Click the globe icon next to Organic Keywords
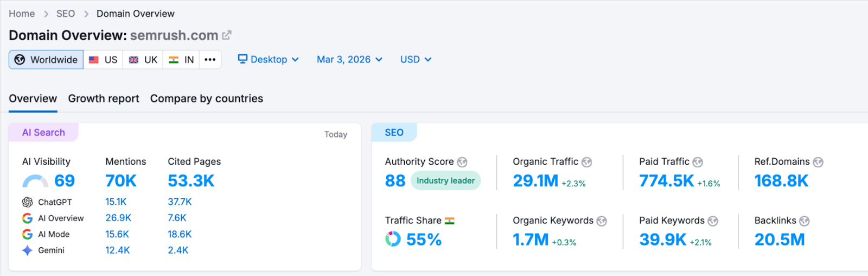868x276 pixels. tap(602, 221)
